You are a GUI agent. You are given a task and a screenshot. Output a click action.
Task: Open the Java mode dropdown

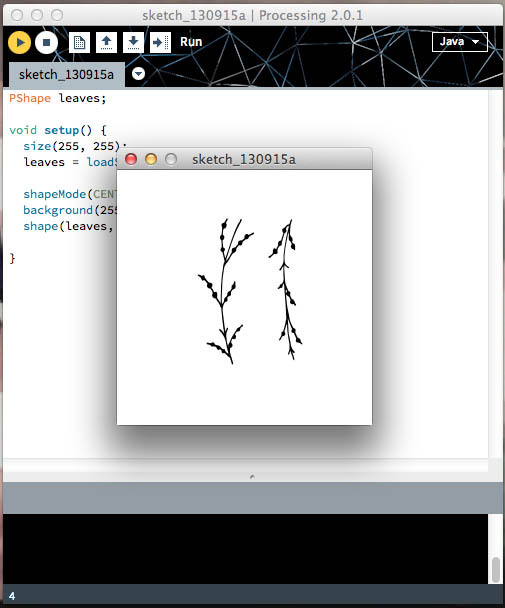click(460, 41)
